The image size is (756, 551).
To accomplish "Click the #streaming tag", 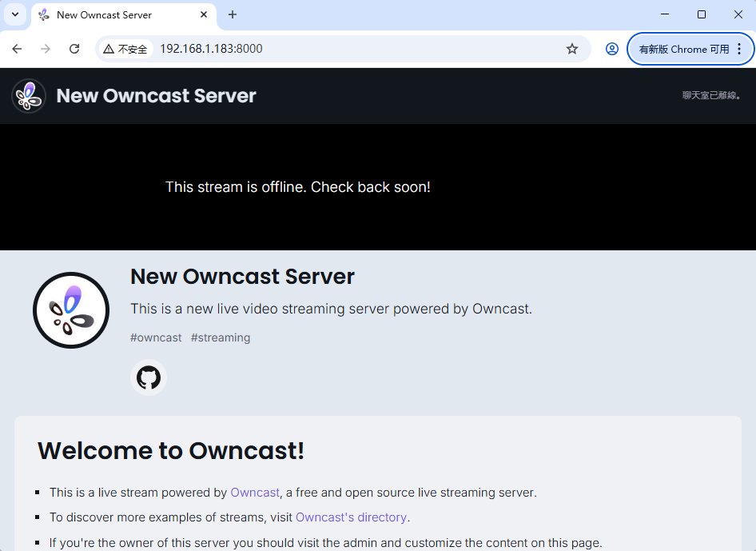I will [221, 337].
